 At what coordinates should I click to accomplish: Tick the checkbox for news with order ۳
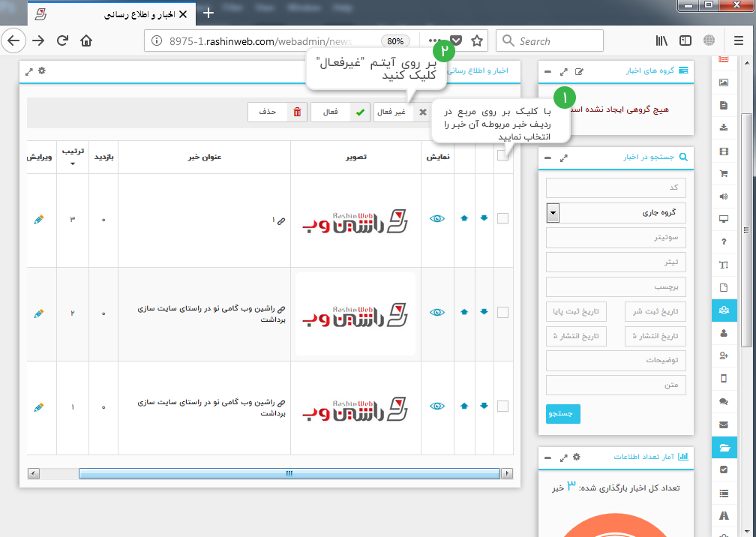point(502,218)
